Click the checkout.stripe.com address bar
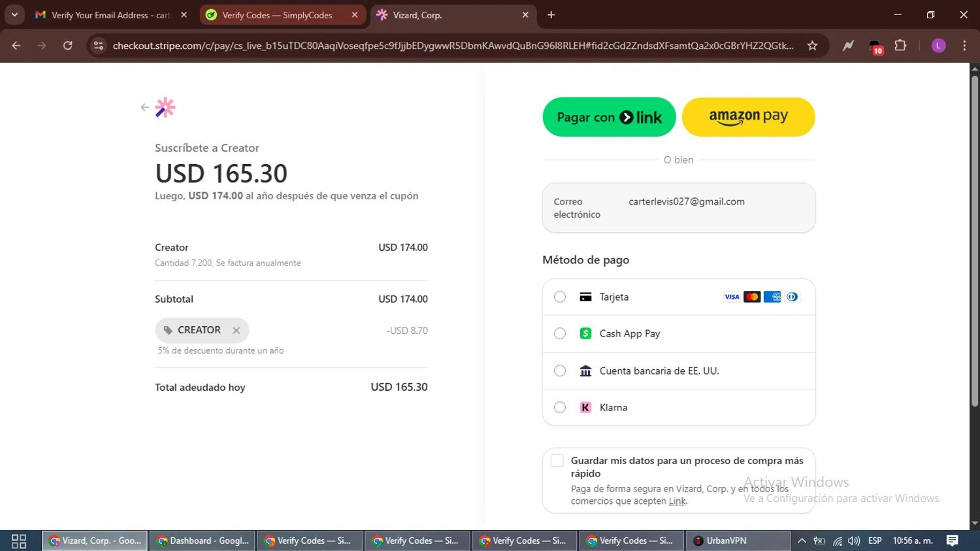This screenshot has width=980, height=551. [453, 46]
